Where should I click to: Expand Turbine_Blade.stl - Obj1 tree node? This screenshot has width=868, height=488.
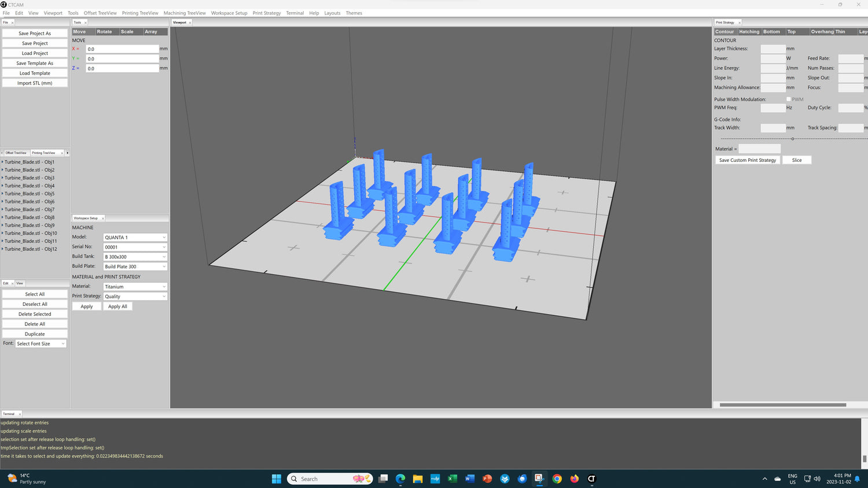[x=2, y=162]
